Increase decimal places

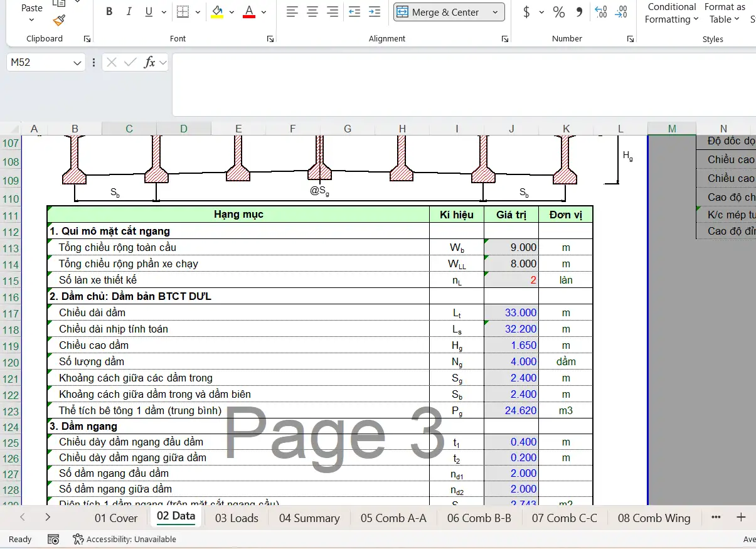click(600, 12)
